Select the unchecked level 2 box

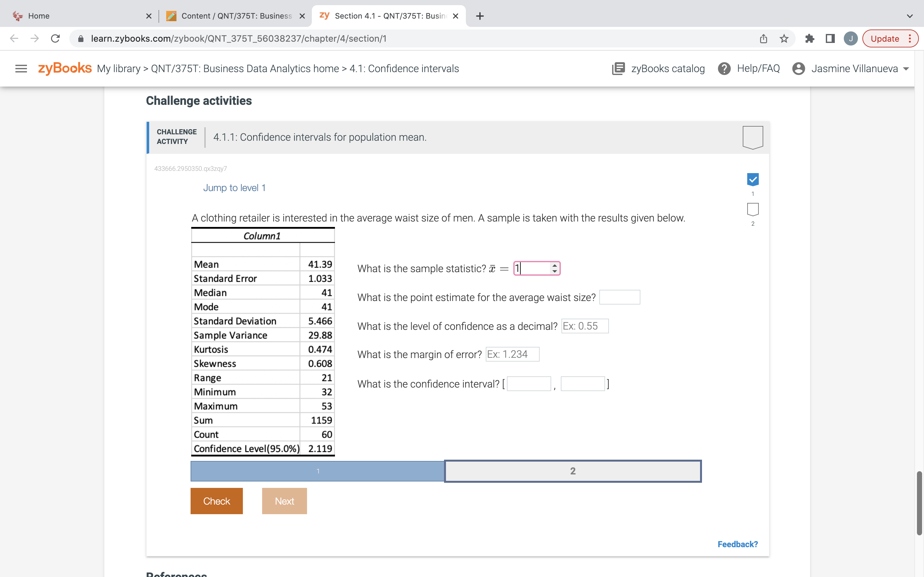pos(753,209)
